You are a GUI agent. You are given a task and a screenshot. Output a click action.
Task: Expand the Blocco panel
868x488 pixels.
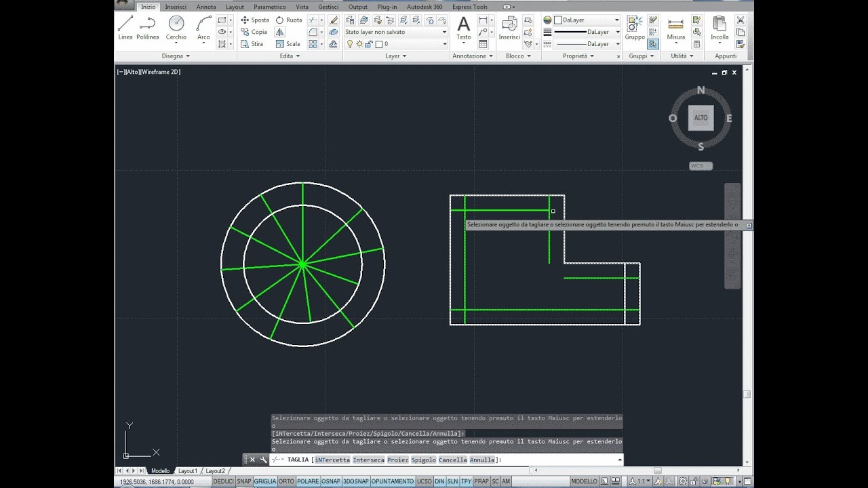pos(518,56)
